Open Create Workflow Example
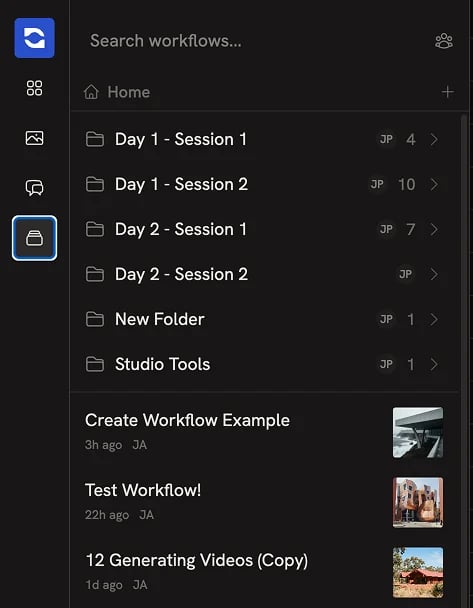The width and height of the screenshot is (473, 608). (264, 432)
